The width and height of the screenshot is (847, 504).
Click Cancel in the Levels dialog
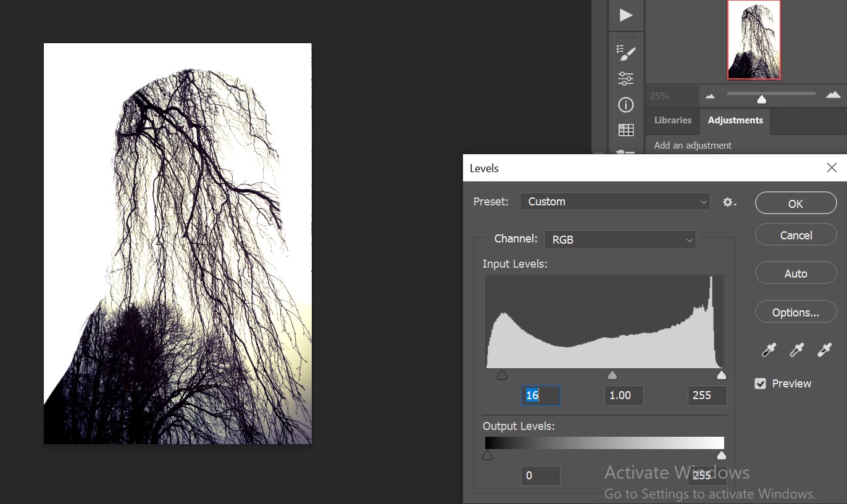tap(796, 235)
